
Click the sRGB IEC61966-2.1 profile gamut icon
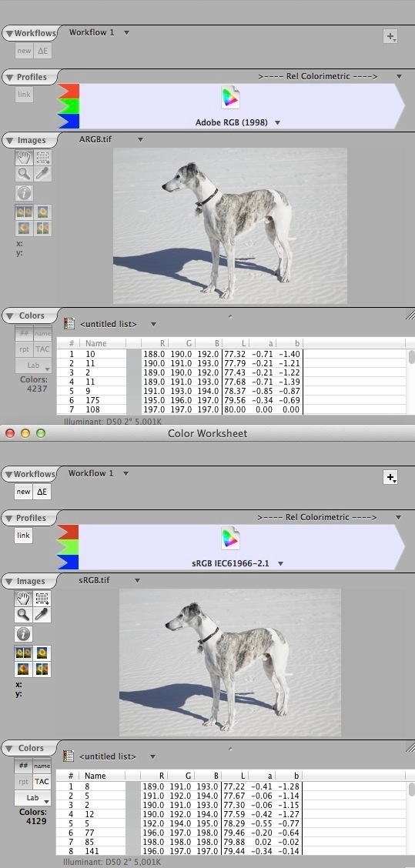(x=230, y=539)
